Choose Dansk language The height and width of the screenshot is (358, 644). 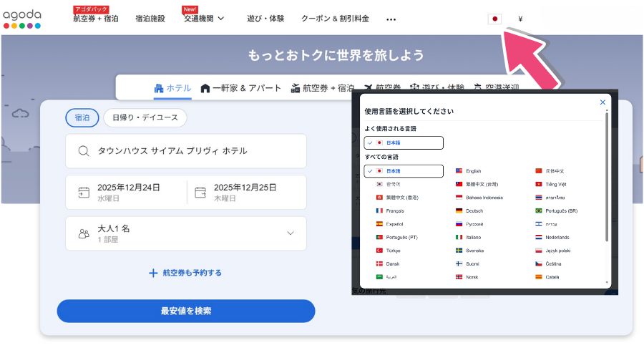tap(388, 264)
